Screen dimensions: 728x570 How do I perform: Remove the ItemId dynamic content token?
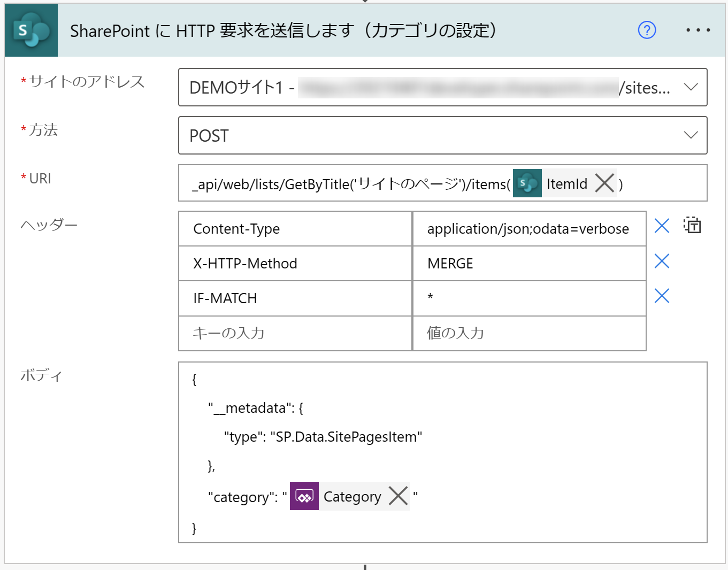(x=605, y=183)
